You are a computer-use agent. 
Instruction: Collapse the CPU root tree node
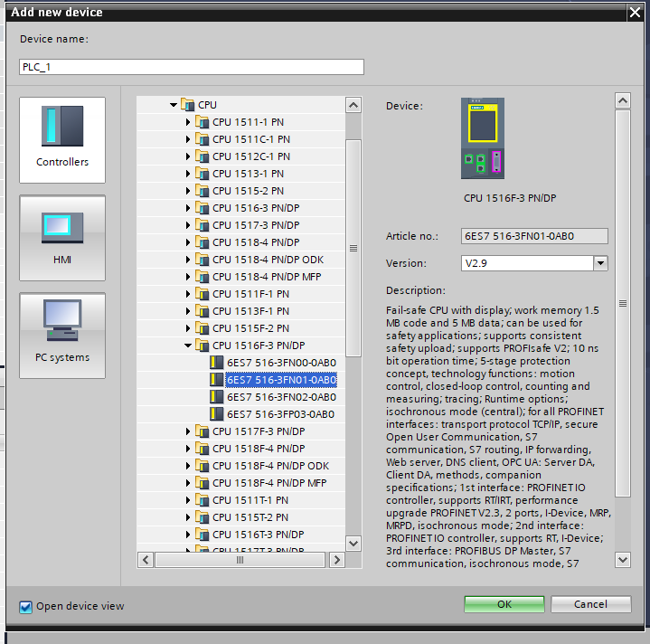coord(174,105)
